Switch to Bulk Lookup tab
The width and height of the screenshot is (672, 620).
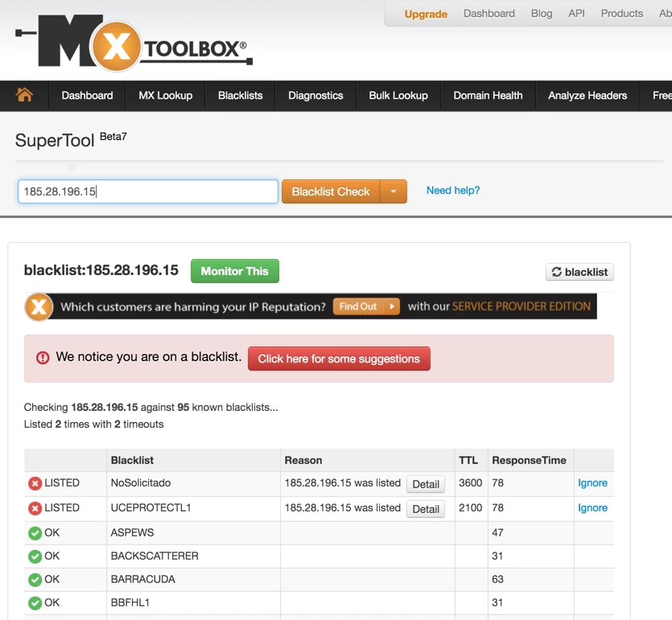[398, 96]
